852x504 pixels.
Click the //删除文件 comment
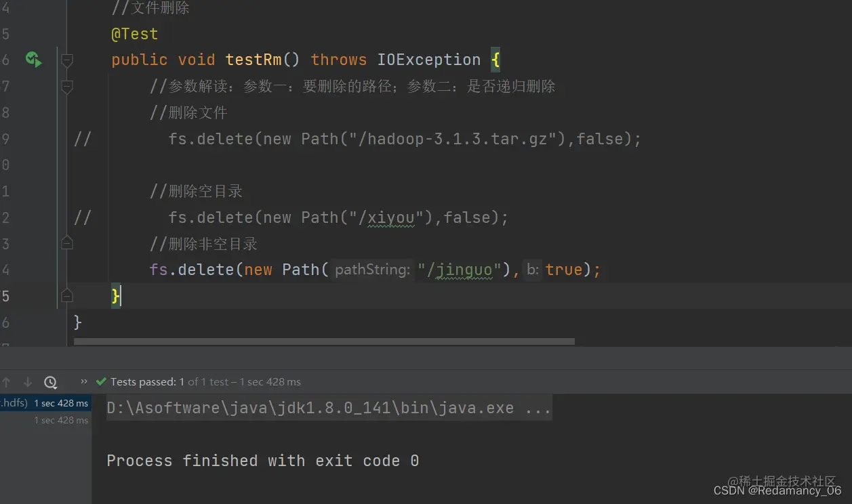coord(188,112)
